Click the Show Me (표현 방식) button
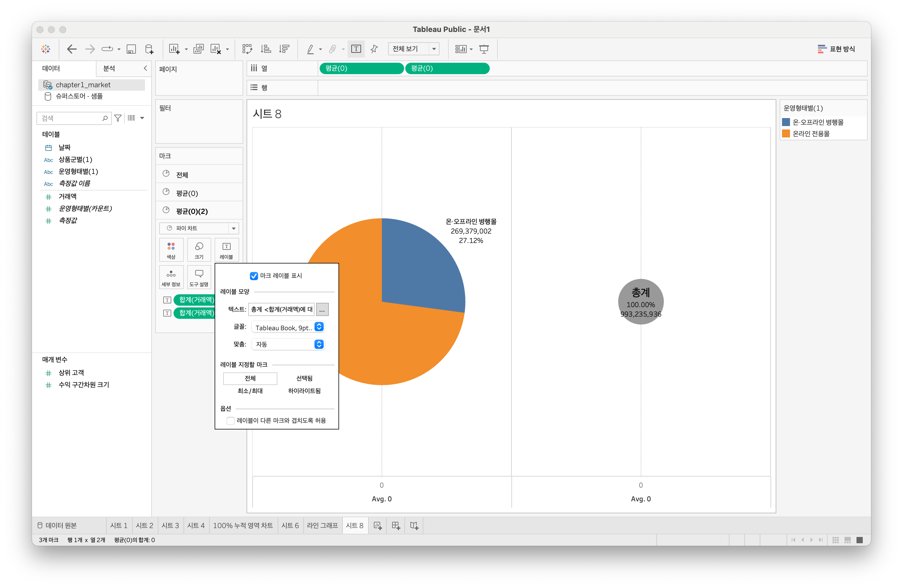This screenshot has width=903, height=588. pos(836,49)
